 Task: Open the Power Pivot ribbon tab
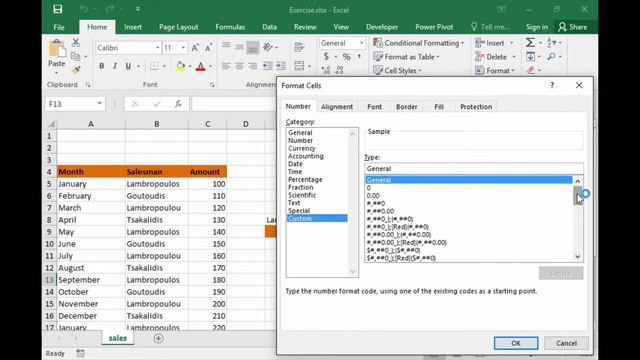(x=434, y=27)
